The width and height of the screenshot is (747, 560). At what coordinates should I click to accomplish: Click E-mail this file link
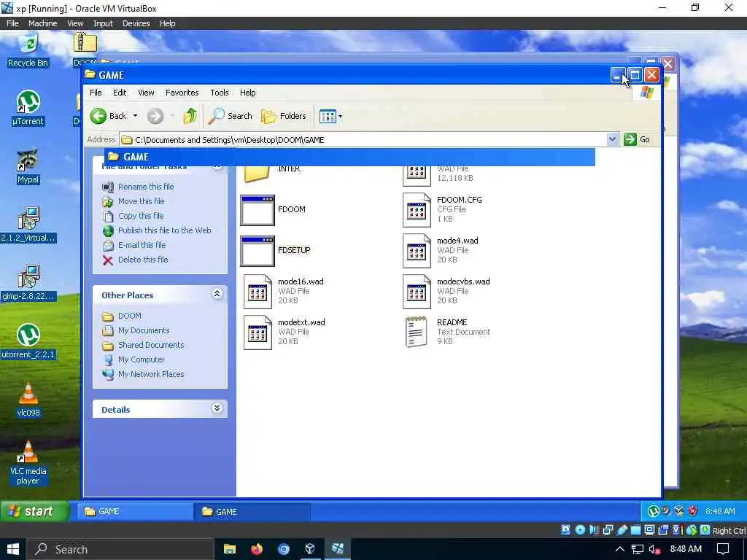click(x=142, y=245)
